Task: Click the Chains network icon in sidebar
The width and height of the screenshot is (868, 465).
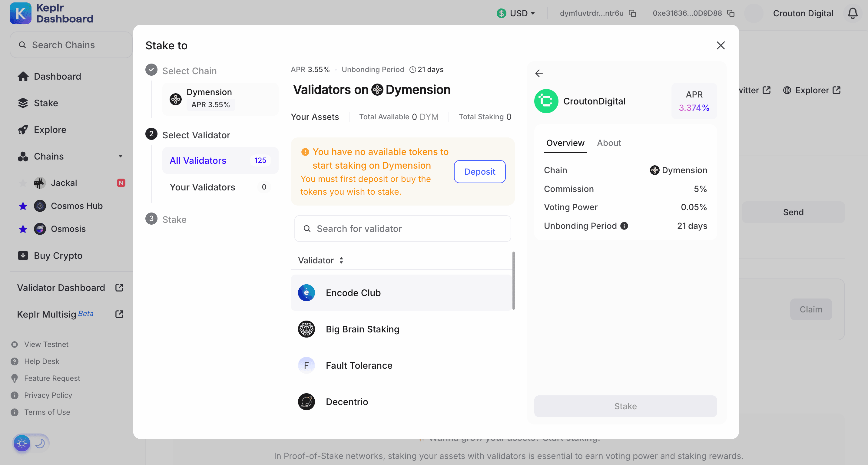Action: click(23, 156)
